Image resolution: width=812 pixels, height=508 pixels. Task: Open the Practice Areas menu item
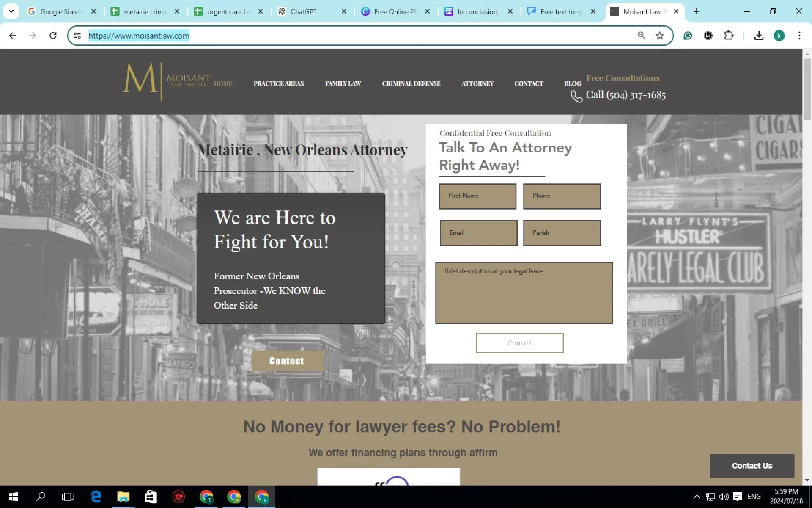[x=278, y=83]
